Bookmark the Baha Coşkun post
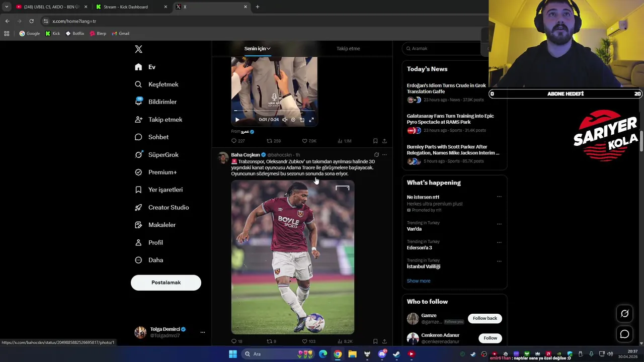 point(375,341)
